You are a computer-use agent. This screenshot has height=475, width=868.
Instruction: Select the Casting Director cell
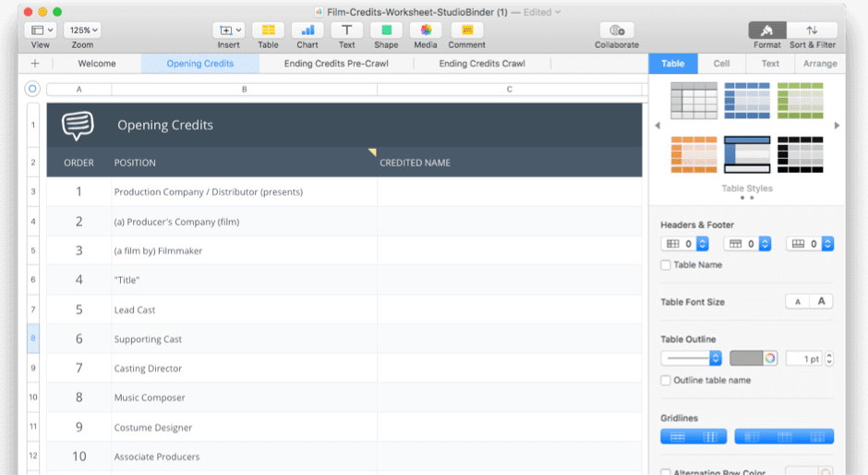tap(244, 368)
